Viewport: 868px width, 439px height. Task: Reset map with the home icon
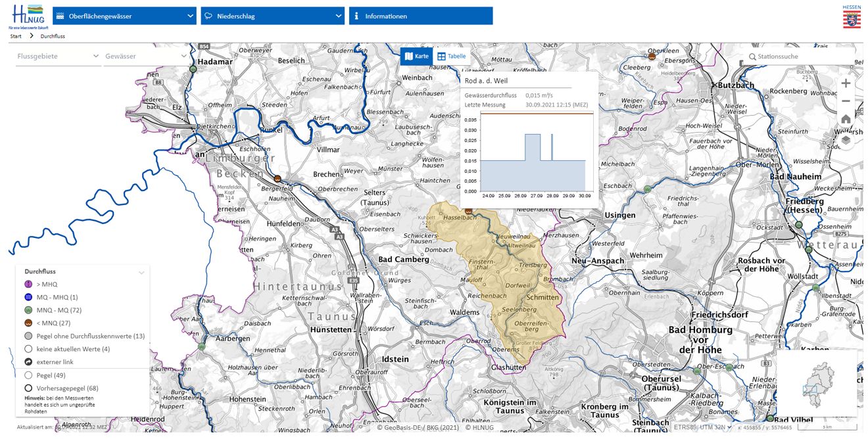[x=846, y=120]
